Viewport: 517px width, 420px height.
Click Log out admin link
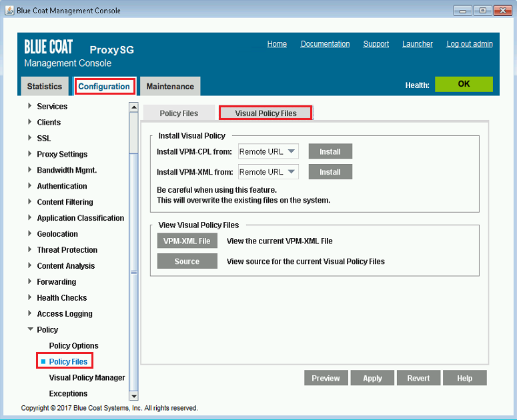[x=470, y=44]
